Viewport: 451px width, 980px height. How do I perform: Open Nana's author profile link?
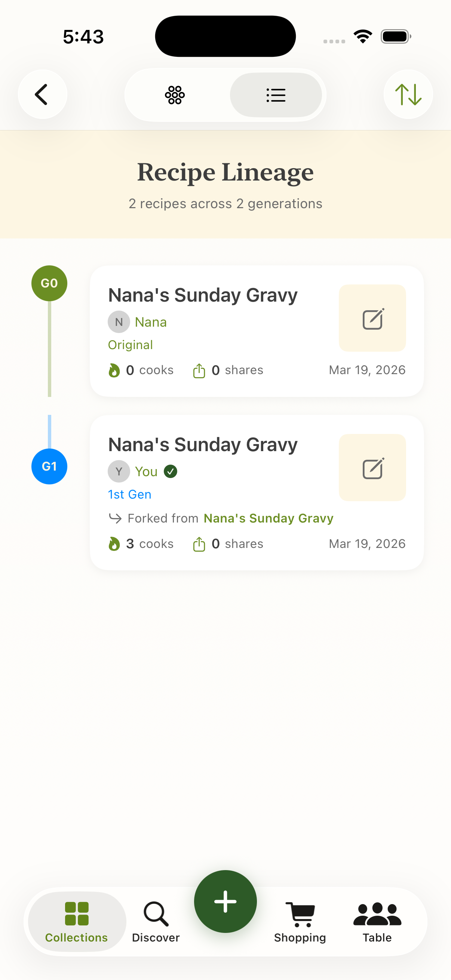[x=150, y=322]
